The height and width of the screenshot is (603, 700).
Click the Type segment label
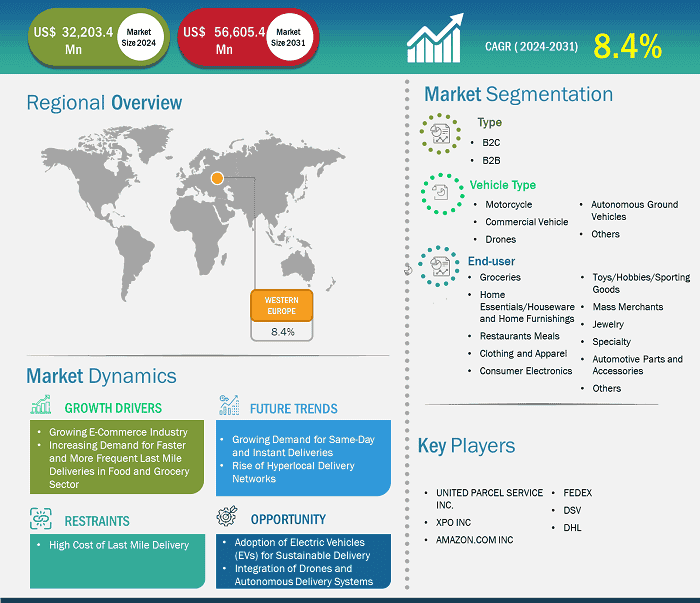489,123
